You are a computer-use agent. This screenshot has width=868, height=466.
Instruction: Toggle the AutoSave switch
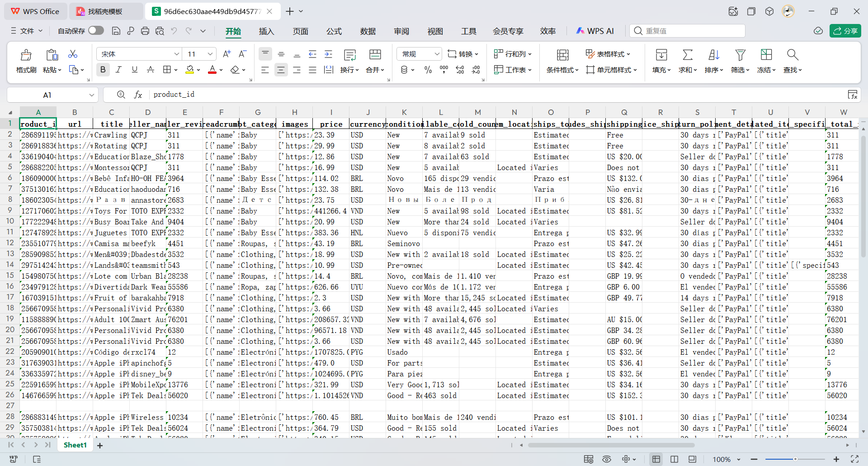click(96, 30)
